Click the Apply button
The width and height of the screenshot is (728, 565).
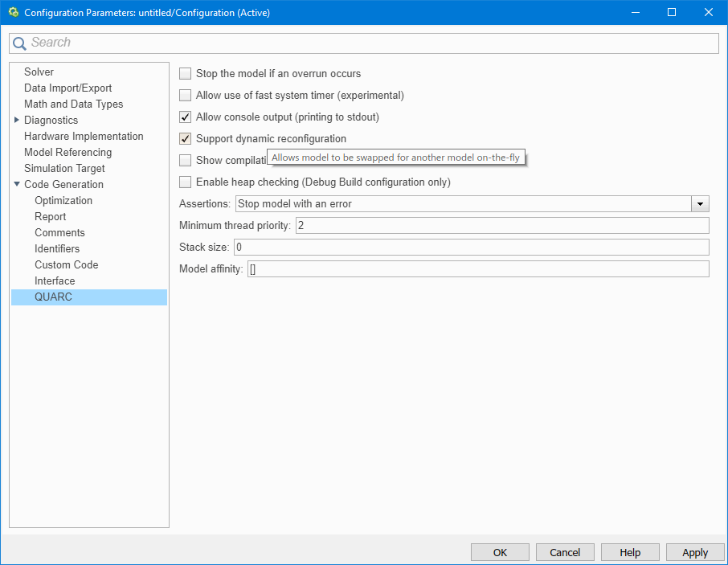694,552
